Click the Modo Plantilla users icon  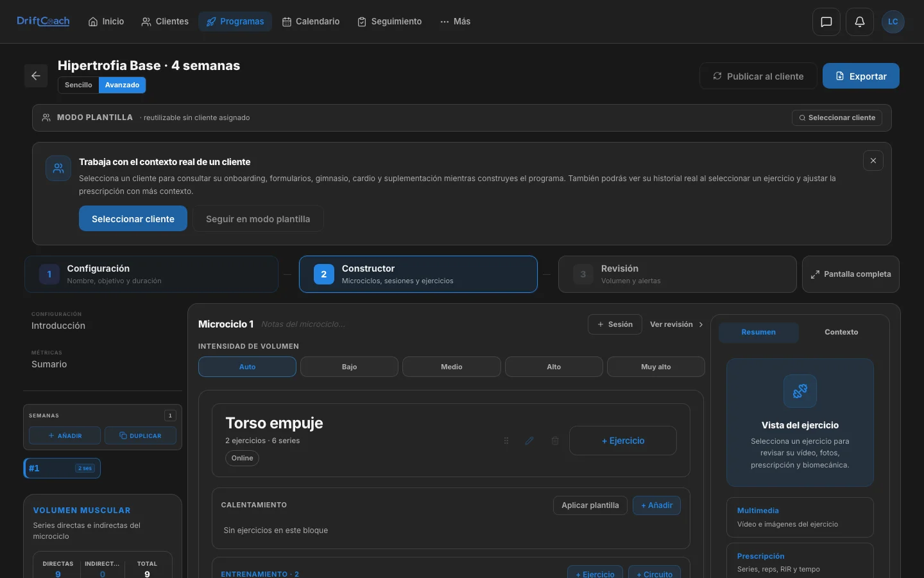click(46, 118)
